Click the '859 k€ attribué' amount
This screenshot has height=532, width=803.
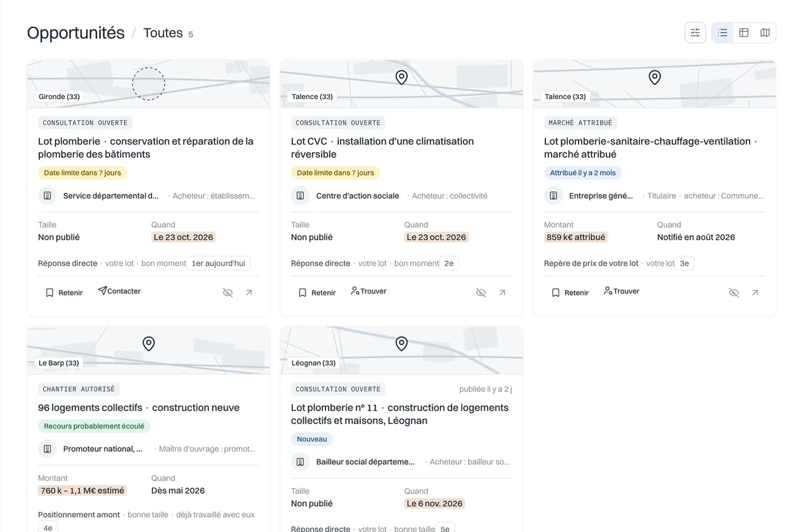(576, 237)
